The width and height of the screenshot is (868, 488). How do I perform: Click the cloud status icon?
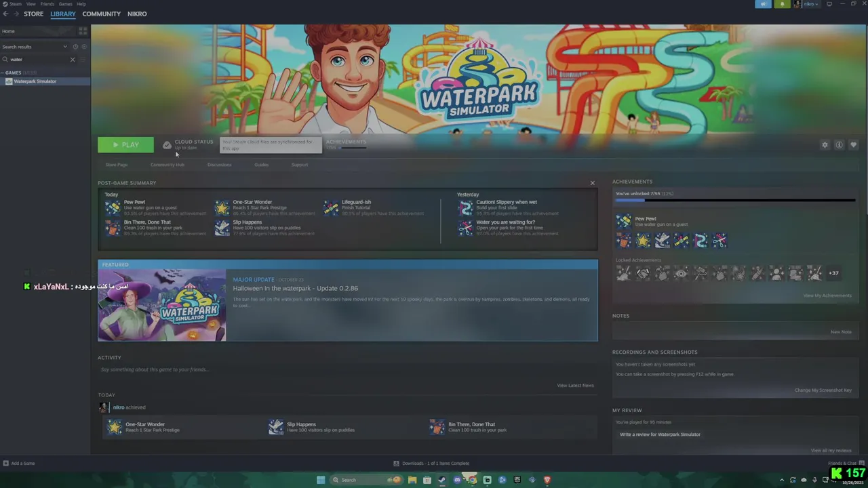point(167,145)
